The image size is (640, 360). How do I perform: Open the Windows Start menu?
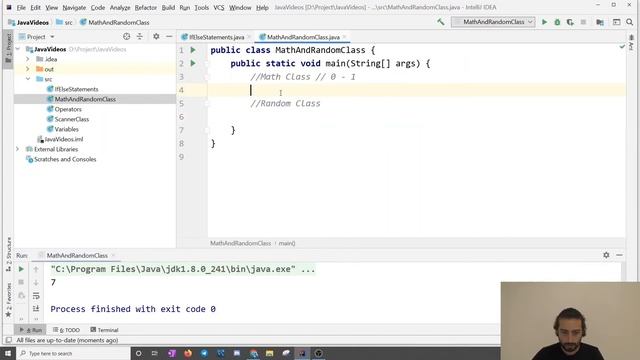coord(8,353)
